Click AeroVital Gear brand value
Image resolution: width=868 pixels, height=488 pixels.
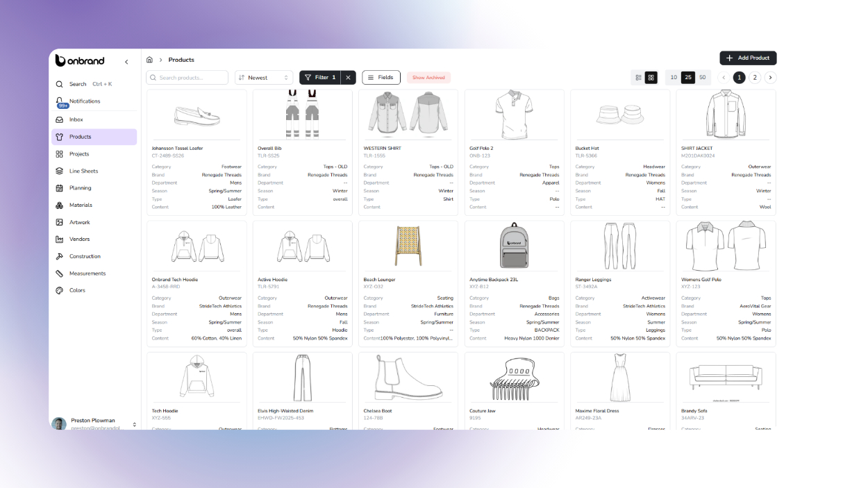[x=756, y=306]
